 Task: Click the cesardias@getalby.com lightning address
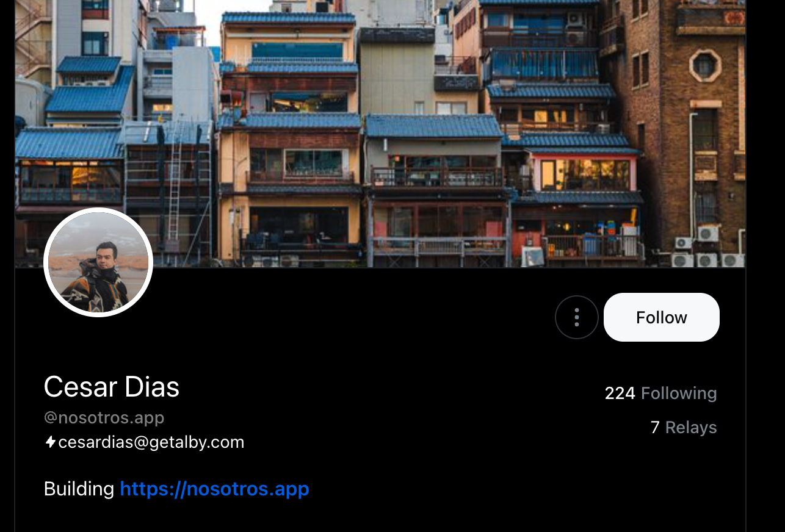click(151, 442)
